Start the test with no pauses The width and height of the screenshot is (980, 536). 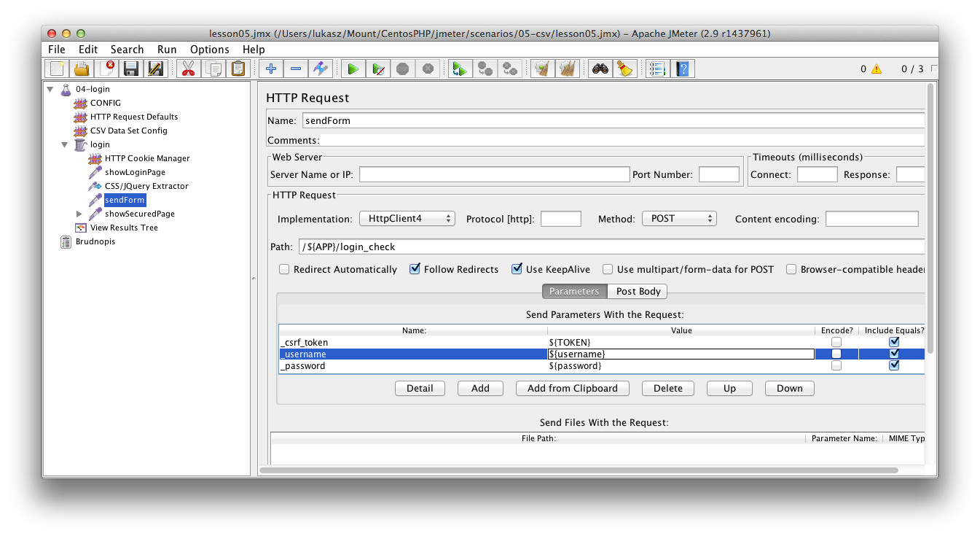[x=377, y=69]
